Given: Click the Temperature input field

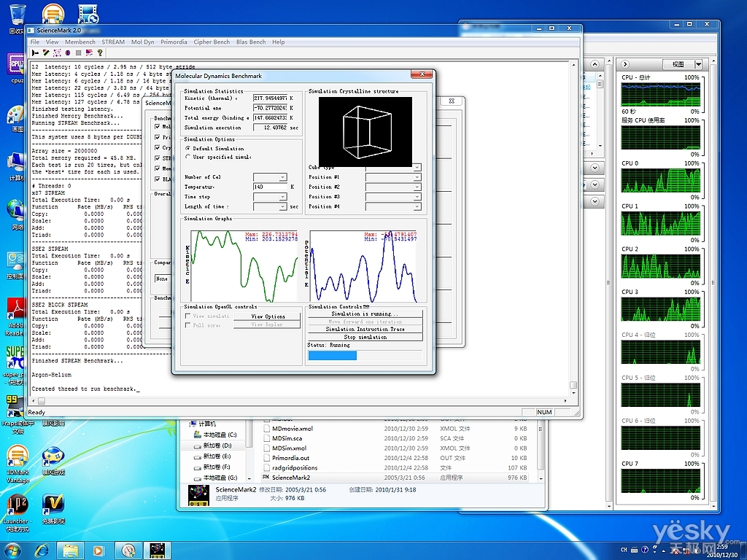Looking at the screenshot, I should coord(270,187).
